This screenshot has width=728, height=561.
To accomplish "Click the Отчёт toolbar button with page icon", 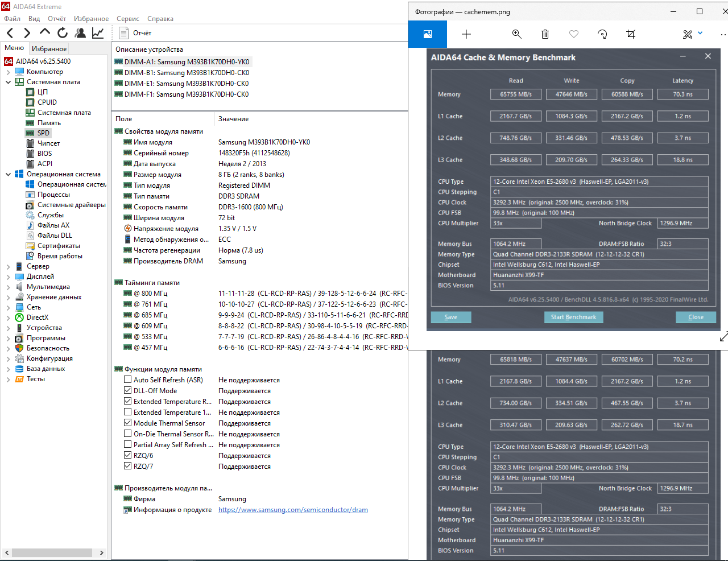I will pos(135,33).
